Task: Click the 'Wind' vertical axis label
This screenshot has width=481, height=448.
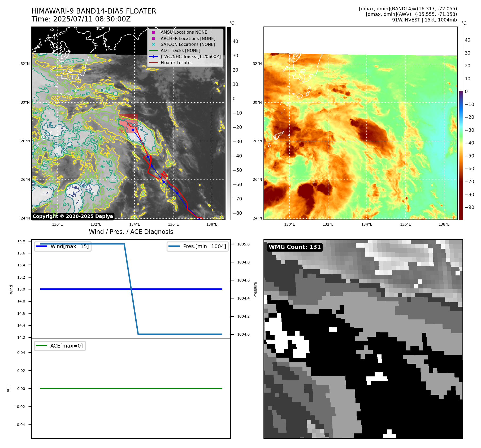Action: pyautogui.click(x=11, y=289)
